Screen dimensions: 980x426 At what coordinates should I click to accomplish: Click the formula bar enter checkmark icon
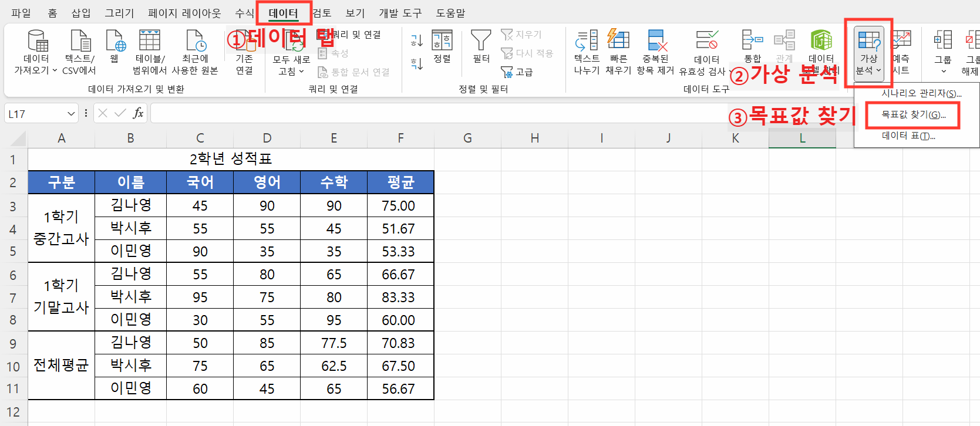[x=120, y=113]
